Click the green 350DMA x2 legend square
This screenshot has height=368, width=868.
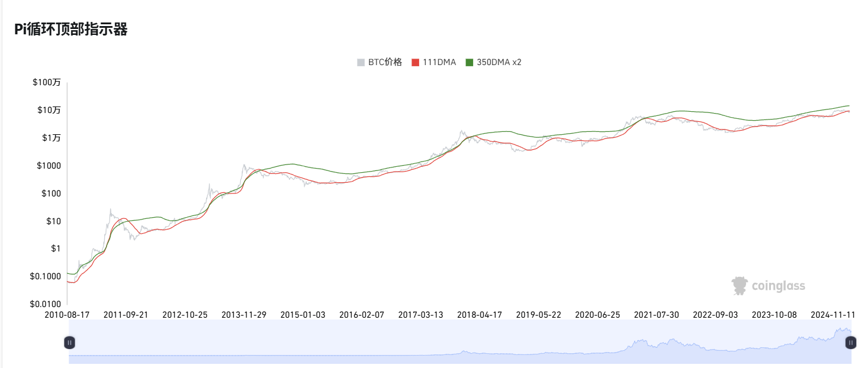coord(470,62)
